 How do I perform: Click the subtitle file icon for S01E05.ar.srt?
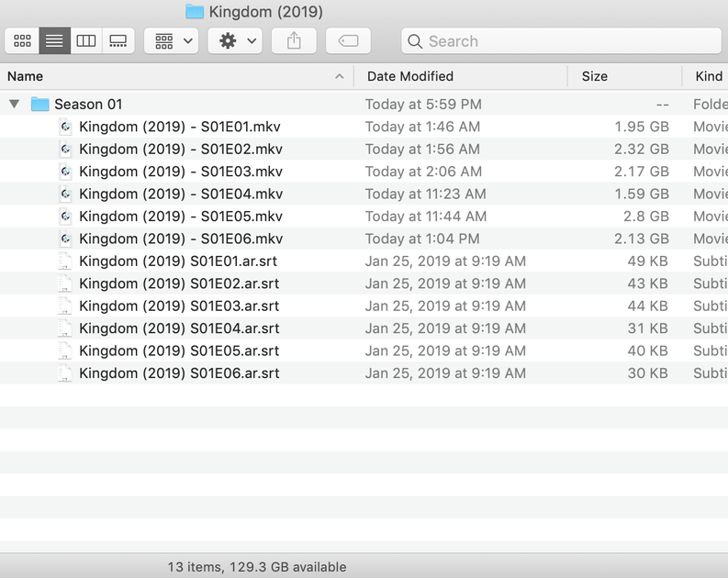click(65, 350)
